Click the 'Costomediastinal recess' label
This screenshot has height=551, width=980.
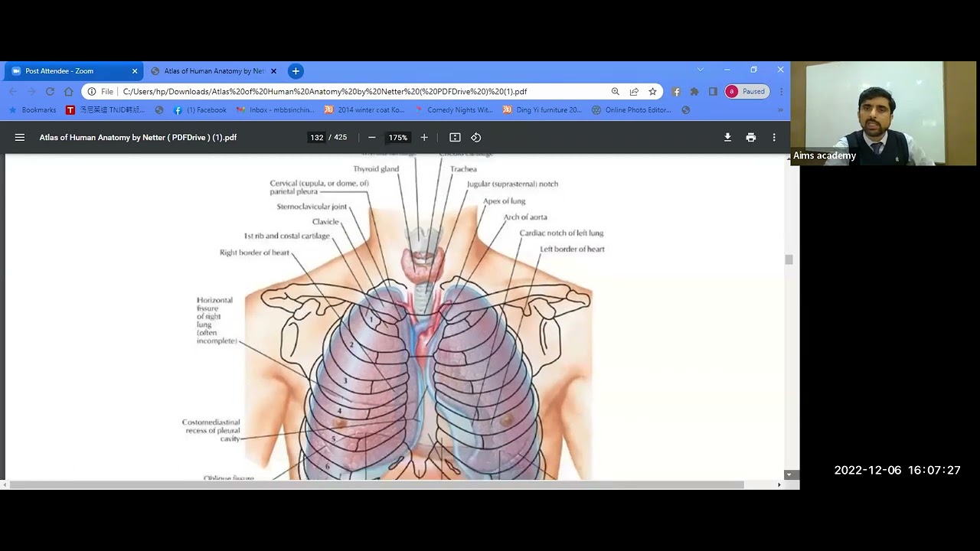(x=211, y=431)
